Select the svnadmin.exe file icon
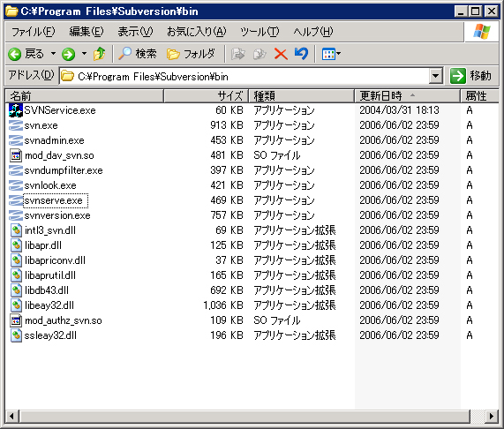The width and height of the screenshot is (504, 429). 15,140
